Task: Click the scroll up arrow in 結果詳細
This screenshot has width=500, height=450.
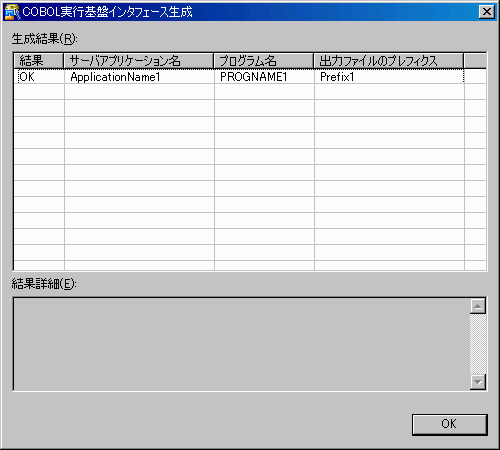Action: point(478,306)
